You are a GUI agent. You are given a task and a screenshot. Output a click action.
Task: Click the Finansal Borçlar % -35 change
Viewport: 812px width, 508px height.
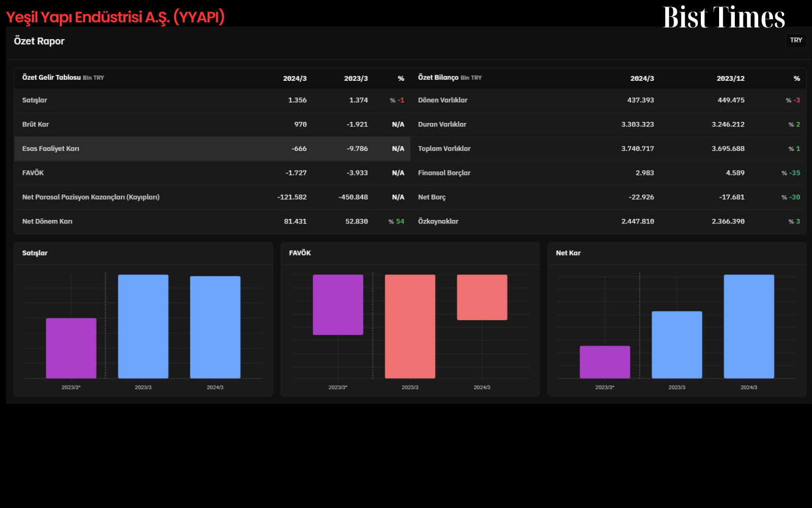click(791, 173)
